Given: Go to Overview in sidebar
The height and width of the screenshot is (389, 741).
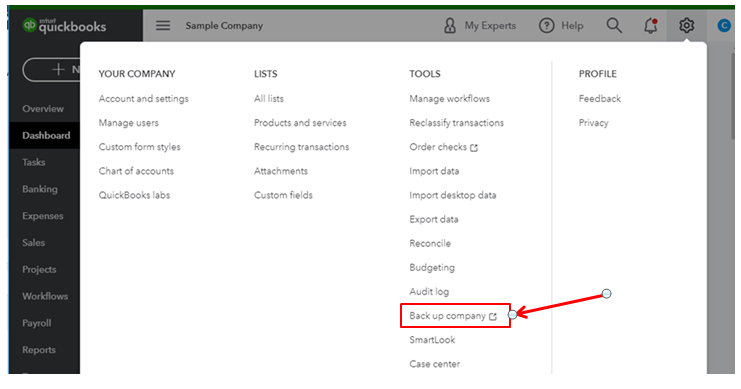Looking at the screenshot, I should [x=43, y=109].
